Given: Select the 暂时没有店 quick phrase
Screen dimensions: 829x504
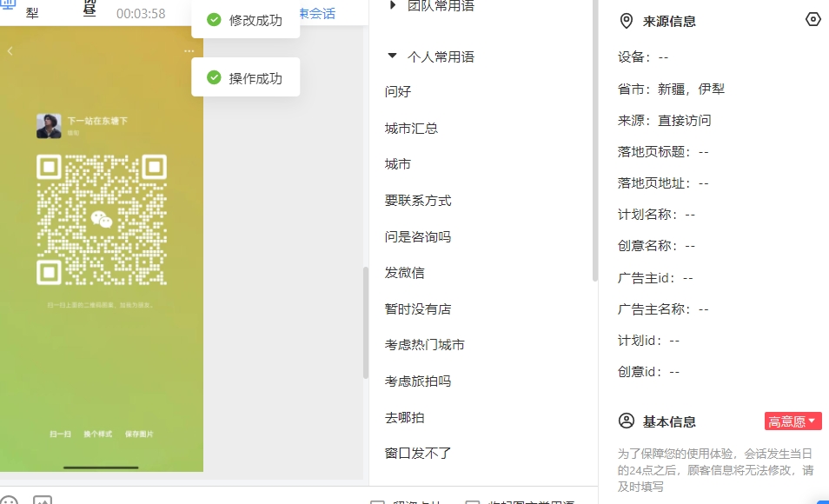Looking at the screenshot, I should [x=418, y=308].
